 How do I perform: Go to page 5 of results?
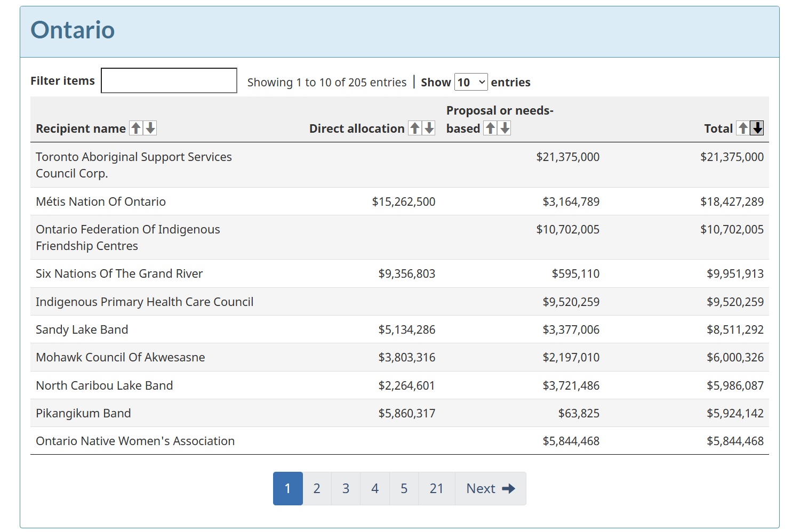click(x=404, y=488)
